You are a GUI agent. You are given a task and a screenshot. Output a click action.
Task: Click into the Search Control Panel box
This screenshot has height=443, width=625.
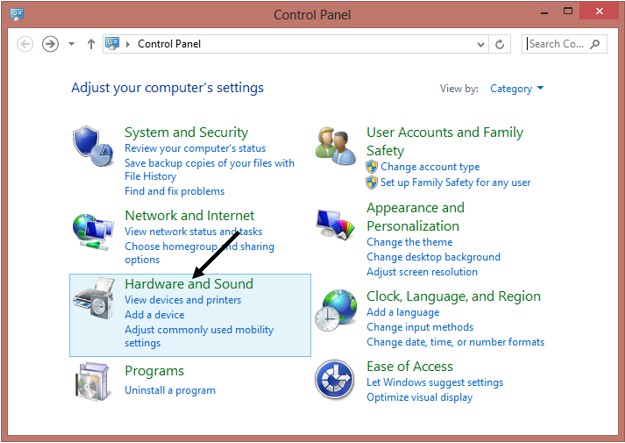coord(556,44)
